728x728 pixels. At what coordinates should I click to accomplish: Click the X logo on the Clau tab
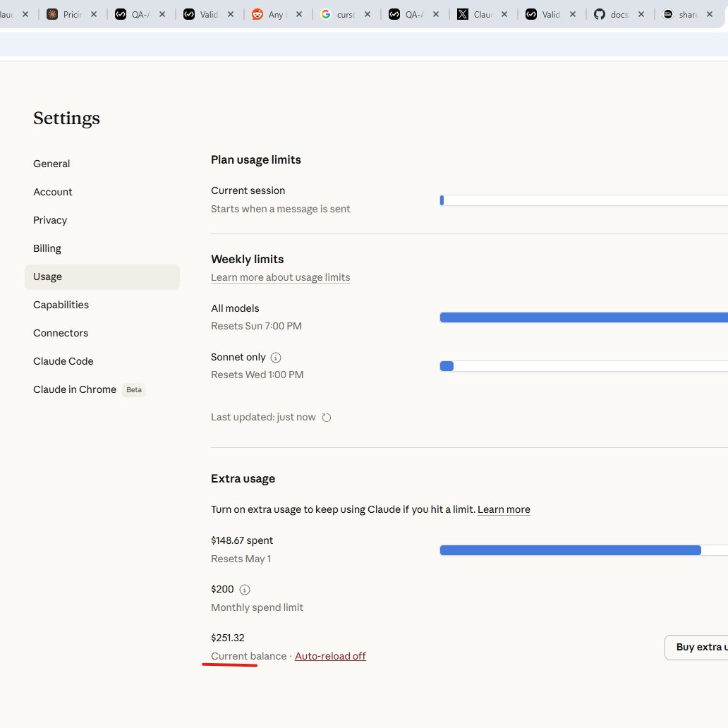(463, 14)
